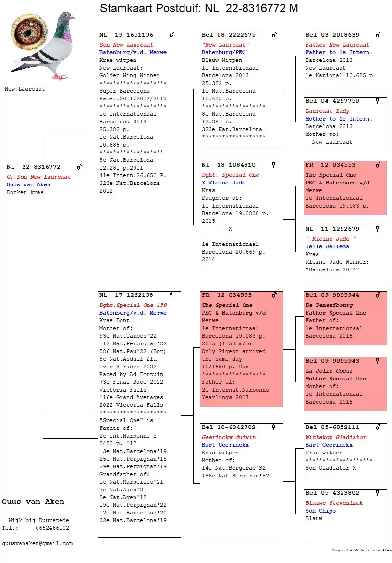Click the Compuclub copyright footer text
392x563 pixels.
(x=361, y=550)
